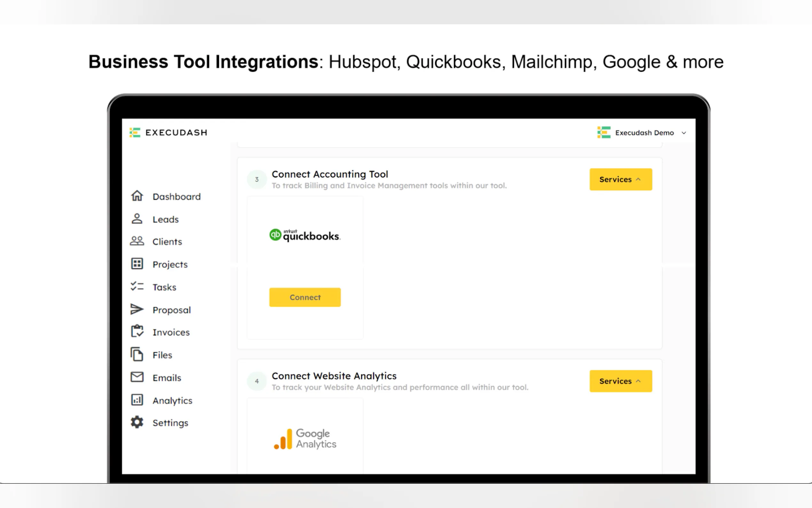Select the Google Analytics logo card
This screenshot has height=508, width=812.
point(305,439)
